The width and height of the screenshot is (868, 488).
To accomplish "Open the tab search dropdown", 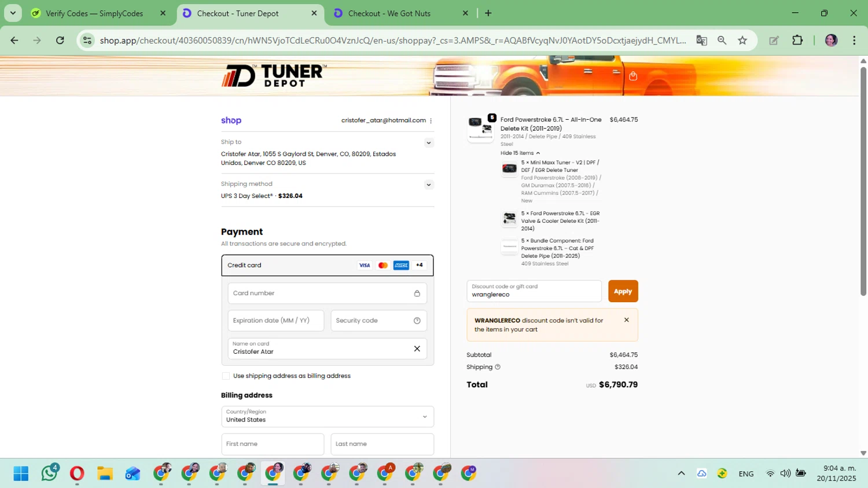I will pyautogui.click(x=13, y=13).
